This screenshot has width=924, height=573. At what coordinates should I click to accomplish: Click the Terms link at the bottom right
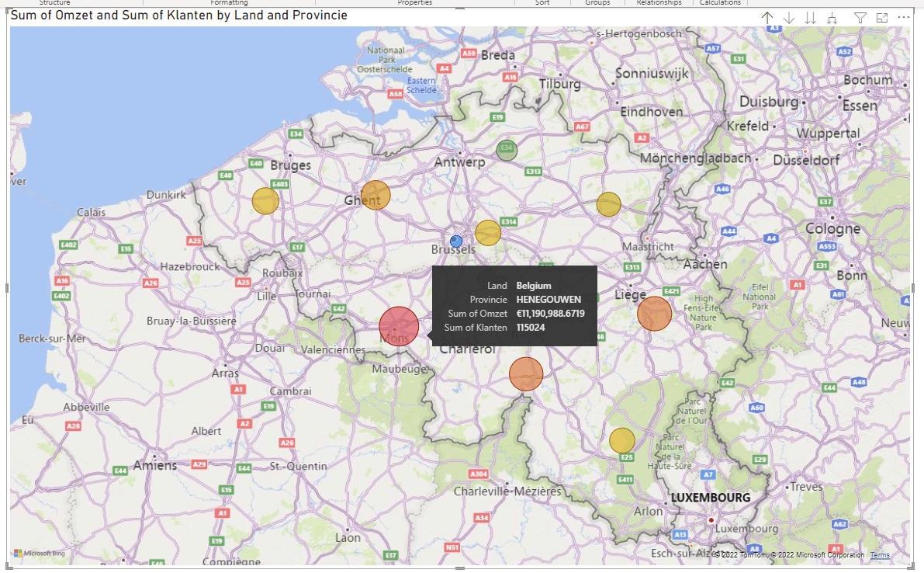[880, 555]
